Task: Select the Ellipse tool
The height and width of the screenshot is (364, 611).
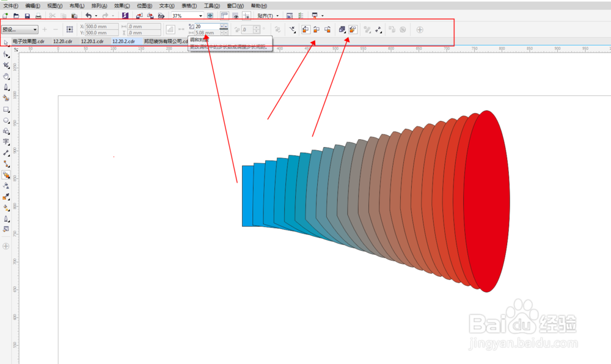Action: point(6,120)
